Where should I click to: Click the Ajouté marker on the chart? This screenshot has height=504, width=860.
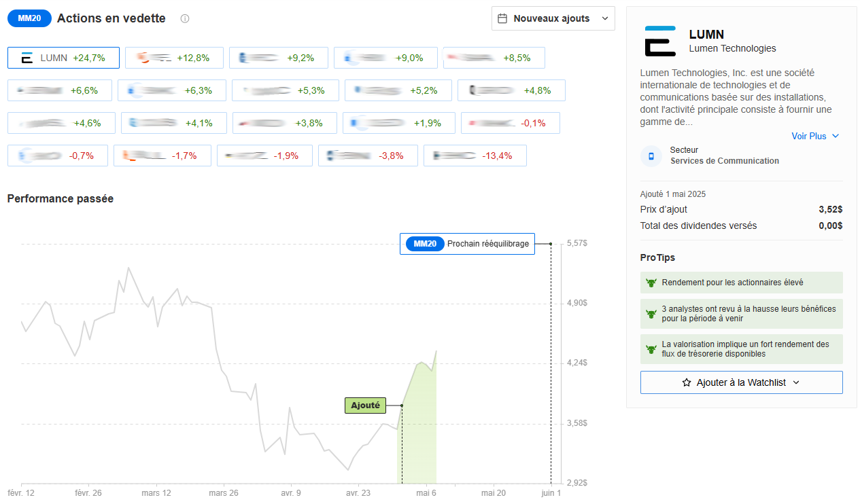pos(365,406)
